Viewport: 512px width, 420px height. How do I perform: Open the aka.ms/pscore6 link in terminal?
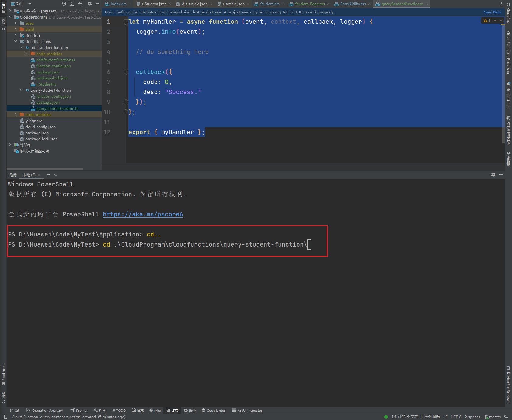click(143, 214)
